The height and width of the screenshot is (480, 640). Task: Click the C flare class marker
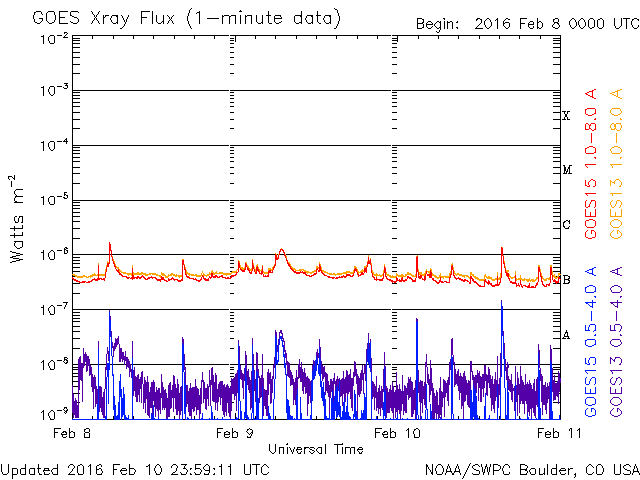pos(566,225)
